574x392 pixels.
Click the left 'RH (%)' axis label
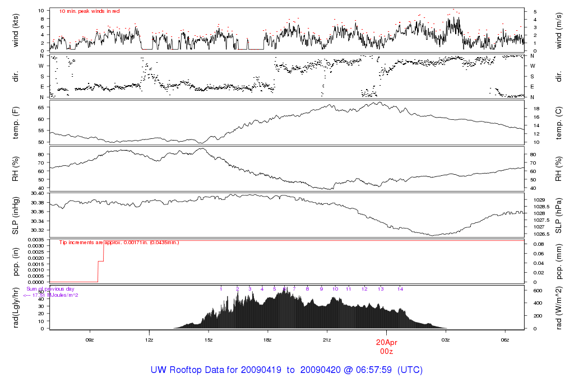coord(16,169)
